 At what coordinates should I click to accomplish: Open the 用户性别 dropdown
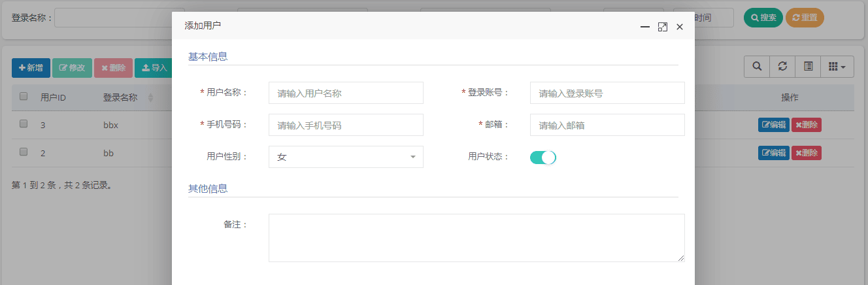coord(346,157)
